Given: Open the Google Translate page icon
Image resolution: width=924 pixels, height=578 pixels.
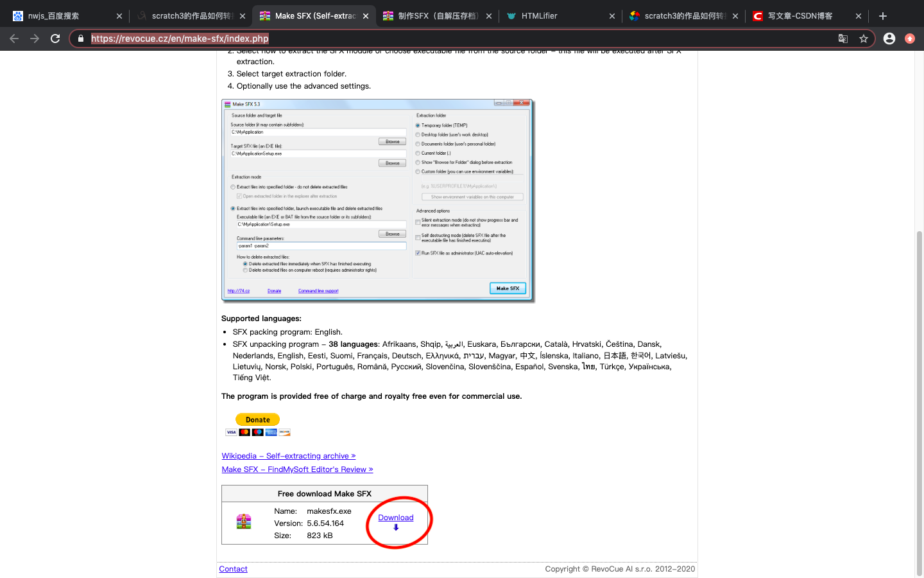Looking at the screenshot, I should point(843,39).
